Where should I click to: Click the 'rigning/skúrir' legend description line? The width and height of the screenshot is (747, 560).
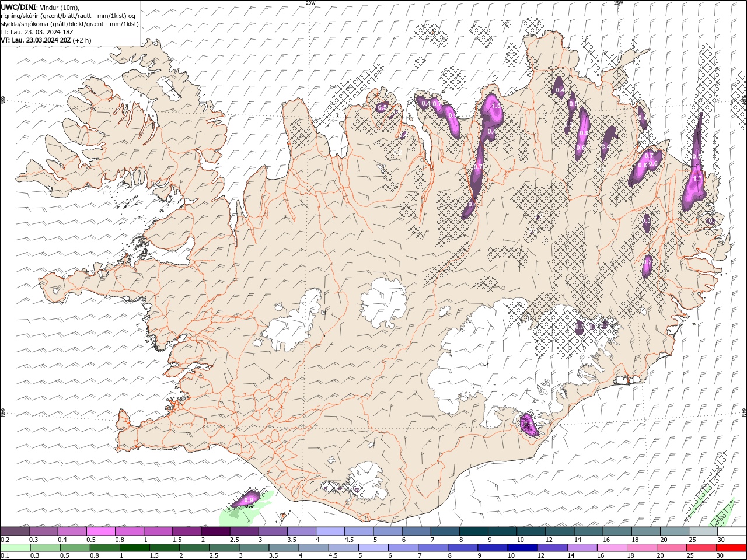coord(68,16)
